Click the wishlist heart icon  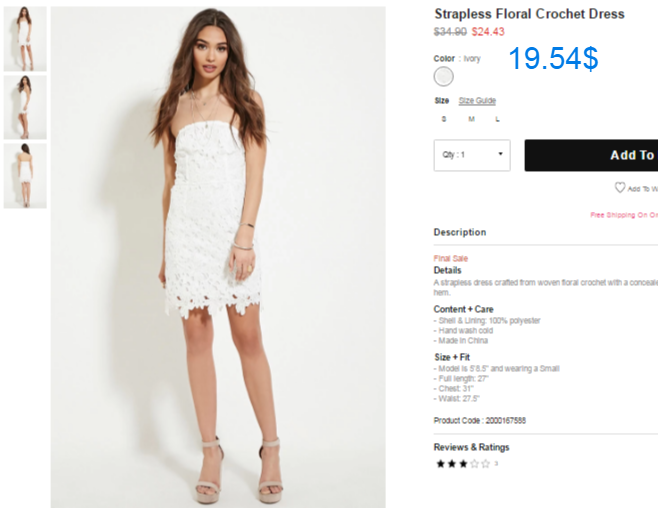point(620,188)
